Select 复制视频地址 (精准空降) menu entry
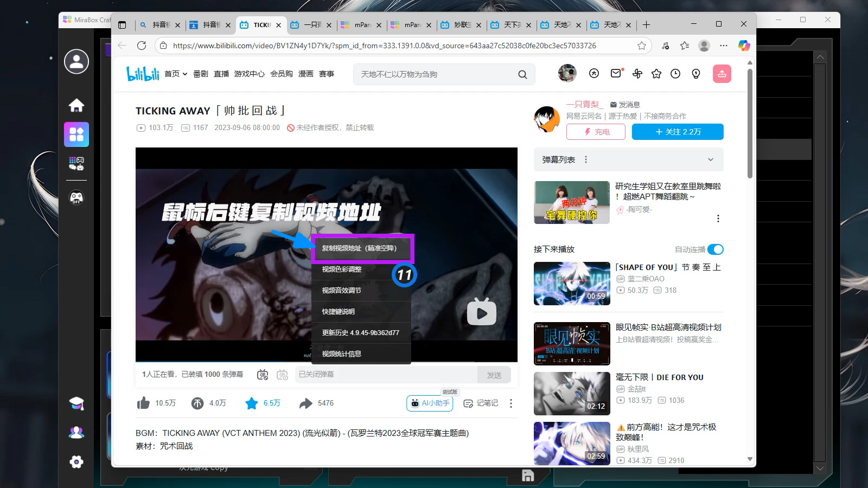868x488 pixels. click(361, 248)
